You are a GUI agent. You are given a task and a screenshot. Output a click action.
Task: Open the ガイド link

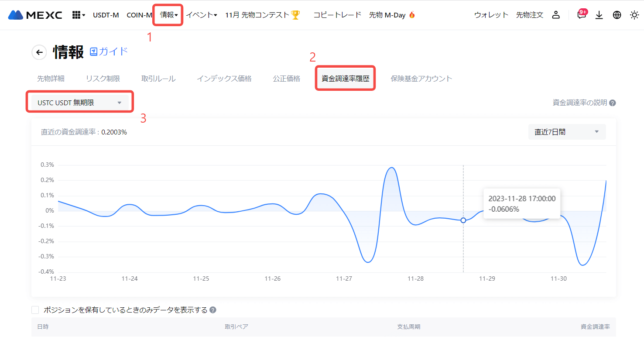109,52
